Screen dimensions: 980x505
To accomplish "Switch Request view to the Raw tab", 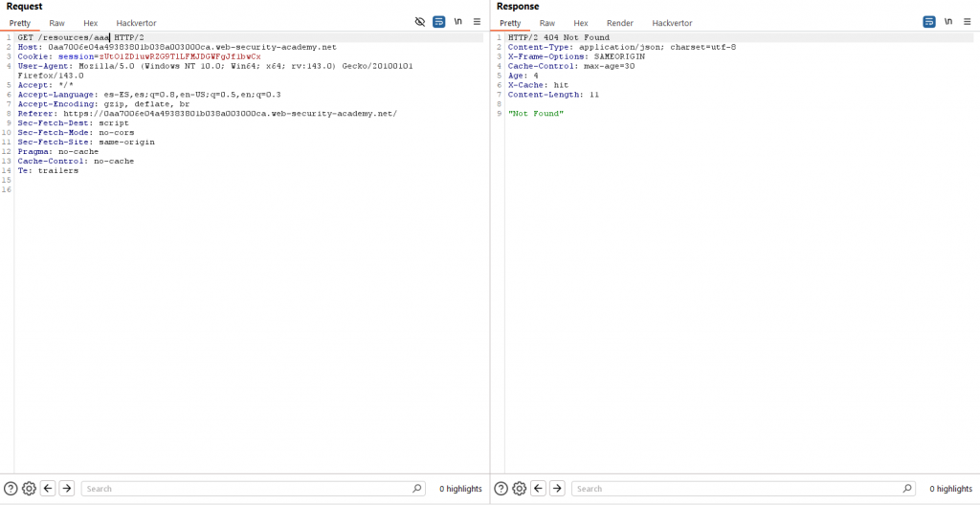I will point(57,23).
